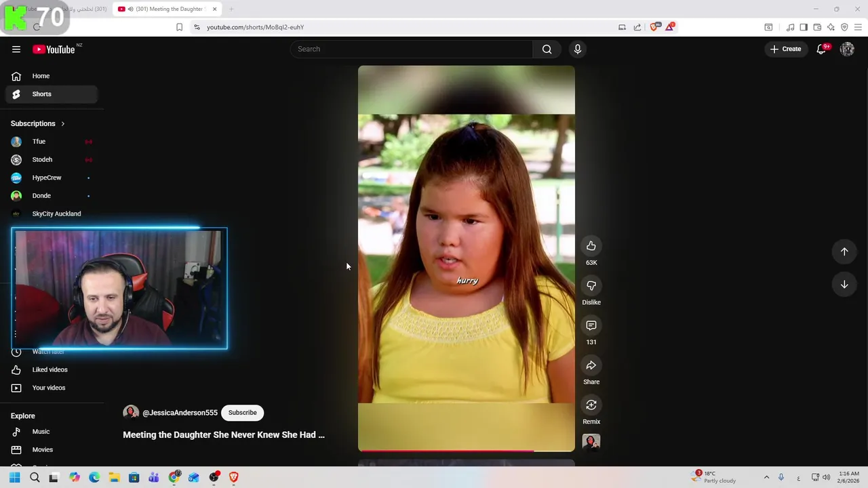Screen dimensions: 868x488
Task: Open Music under Explore
Action: [52, 432]
